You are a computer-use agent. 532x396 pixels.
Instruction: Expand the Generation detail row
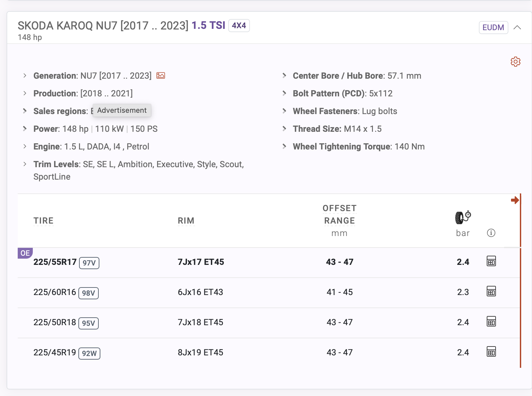coord(25,76)
